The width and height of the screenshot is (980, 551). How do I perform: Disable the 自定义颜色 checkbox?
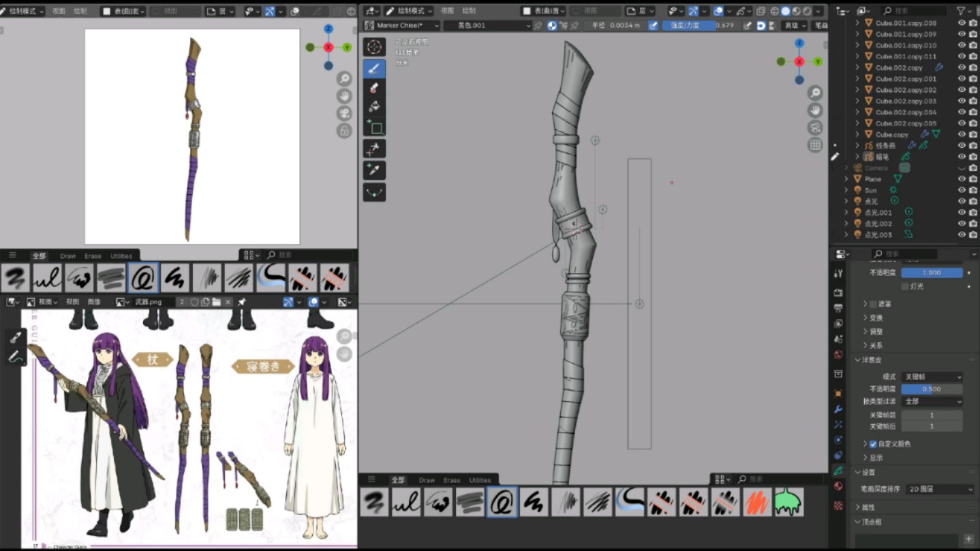pyautogui.click(x=873, y=443)
